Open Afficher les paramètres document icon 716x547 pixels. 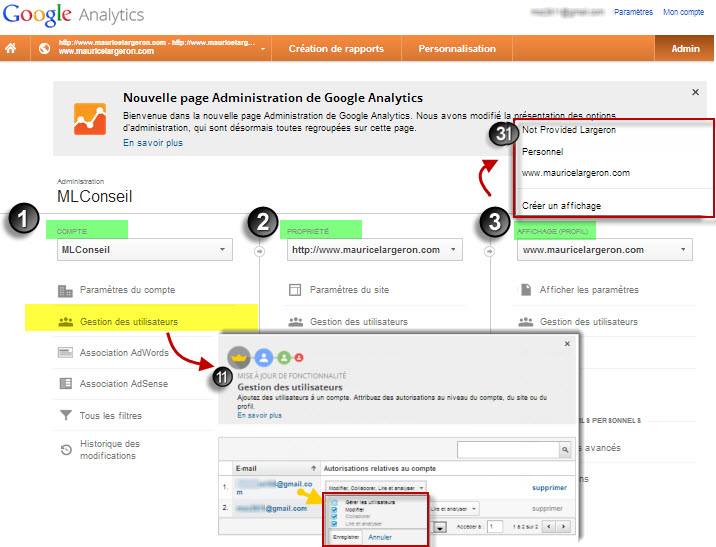[x=526, y=289]
